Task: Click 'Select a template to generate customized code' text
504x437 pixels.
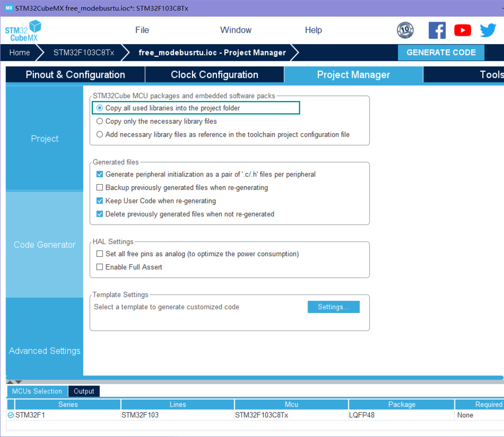Action: (x=166, y=307)
